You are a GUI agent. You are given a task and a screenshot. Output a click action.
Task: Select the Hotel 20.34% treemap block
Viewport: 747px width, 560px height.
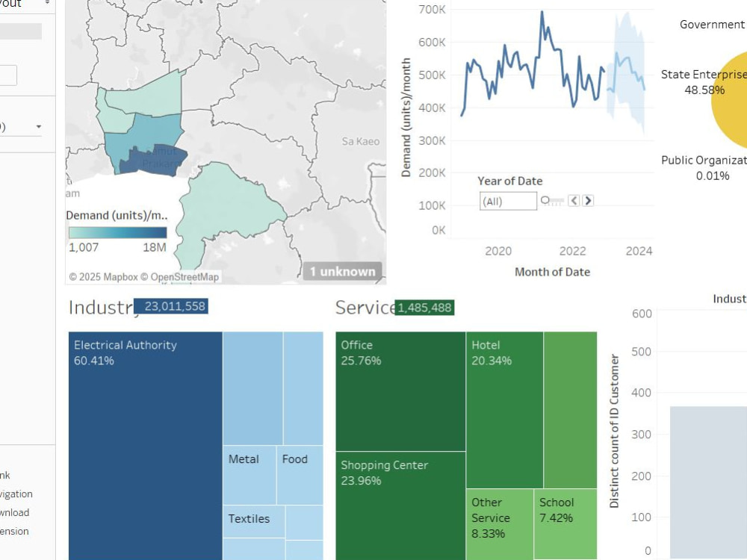pos(504,409)
